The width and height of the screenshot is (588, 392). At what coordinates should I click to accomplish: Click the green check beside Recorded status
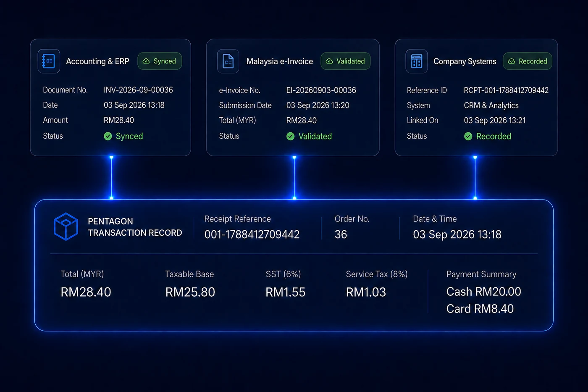tap(468, 136)
